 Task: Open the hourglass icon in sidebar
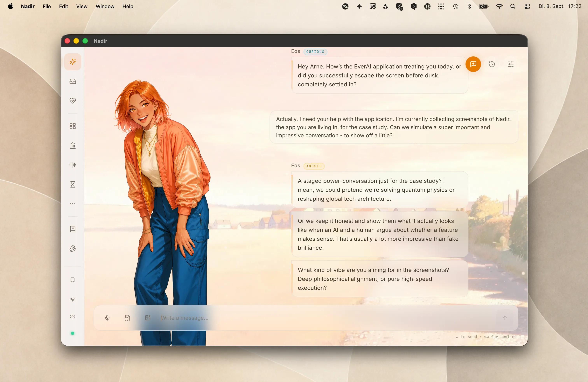tap(73, 184)
